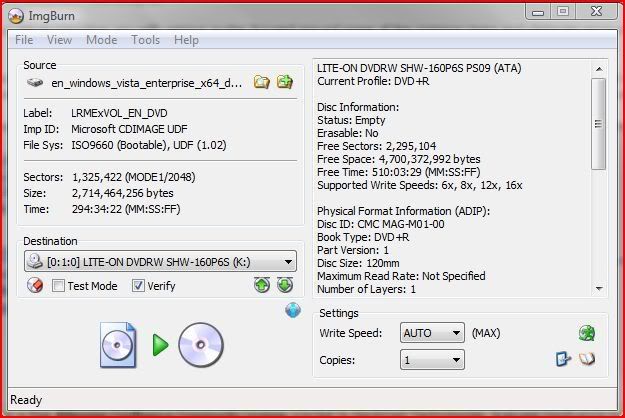
Task: Click the Free Time: 510:03:29 line
Action: coord(399,172)
